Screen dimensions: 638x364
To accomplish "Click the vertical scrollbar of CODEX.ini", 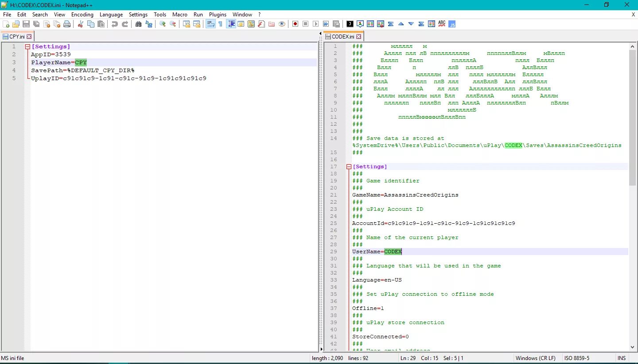I will [x=633, y=117].
